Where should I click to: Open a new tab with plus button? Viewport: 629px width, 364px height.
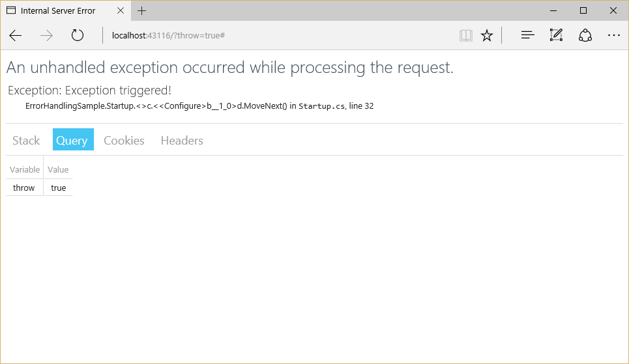point(142,10)
